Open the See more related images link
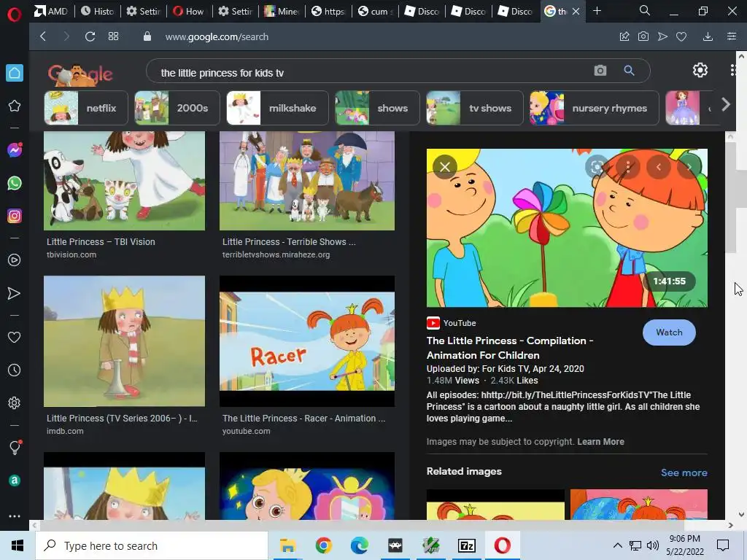 tap(684, 472)
